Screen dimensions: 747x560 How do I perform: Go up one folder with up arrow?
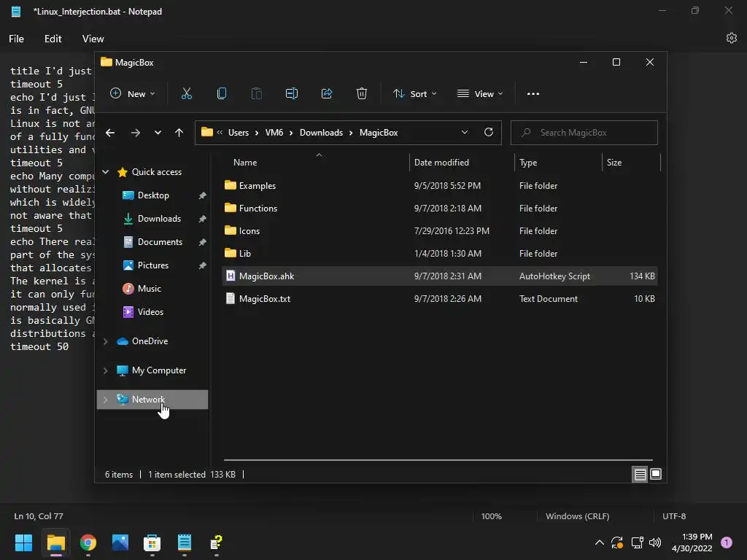(x=179, y=133)
